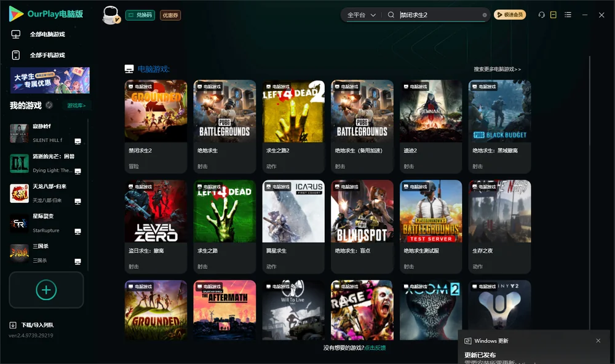
Task: Select 三国杀 in my games list
Action: [x=46, y=253]
